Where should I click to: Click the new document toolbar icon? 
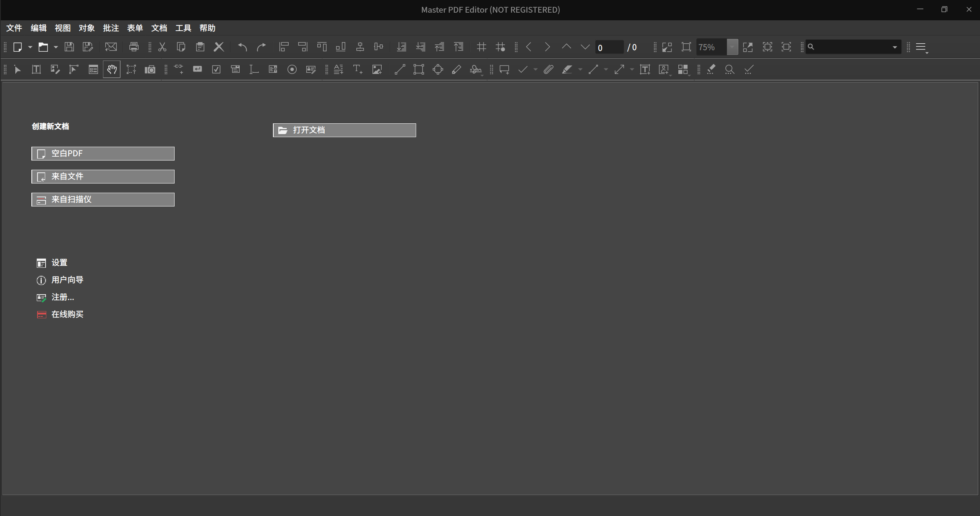pos(18,47)
